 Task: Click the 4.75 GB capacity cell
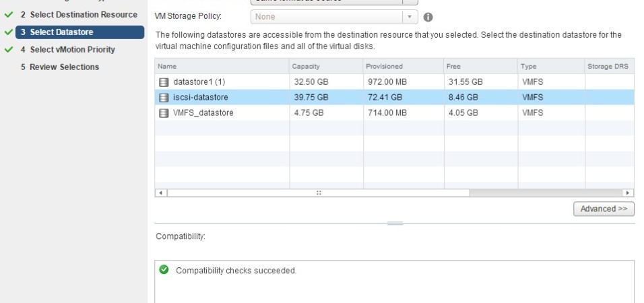309,113
